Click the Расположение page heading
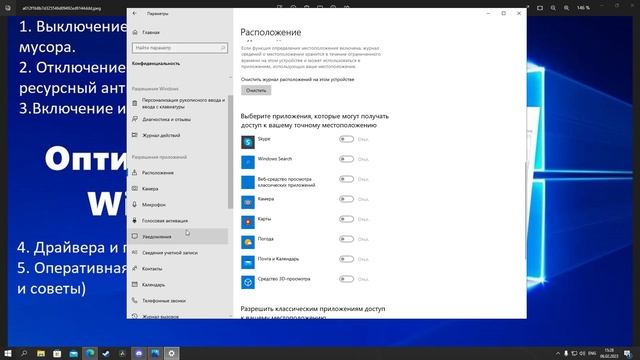 pos(271,32)
